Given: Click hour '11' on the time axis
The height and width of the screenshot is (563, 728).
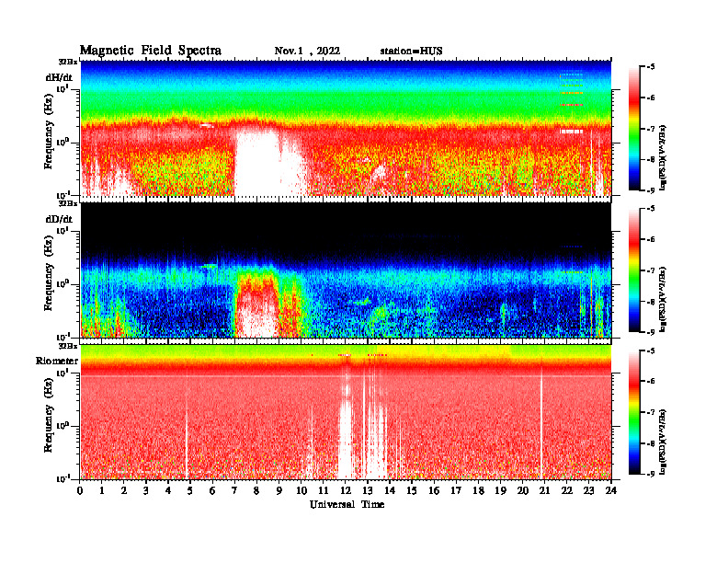Looking at the screenshot, I should click(324, 490).
